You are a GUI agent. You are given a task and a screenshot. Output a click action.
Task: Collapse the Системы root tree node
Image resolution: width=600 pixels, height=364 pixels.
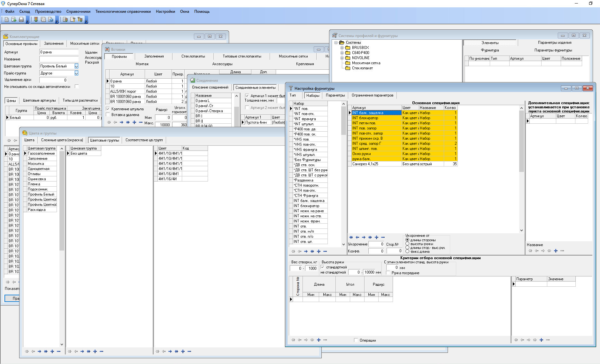(x=336, y=43)
